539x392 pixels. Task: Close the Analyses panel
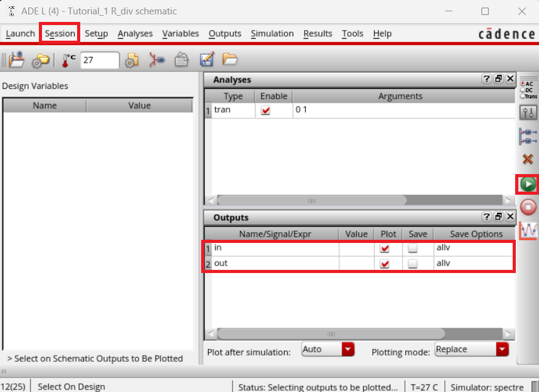click(510, 79)
